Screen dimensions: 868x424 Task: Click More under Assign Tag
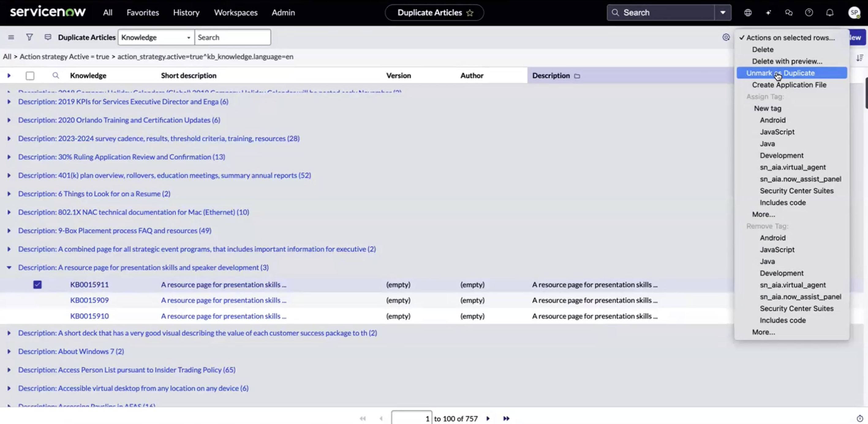(x=763, y=214)
